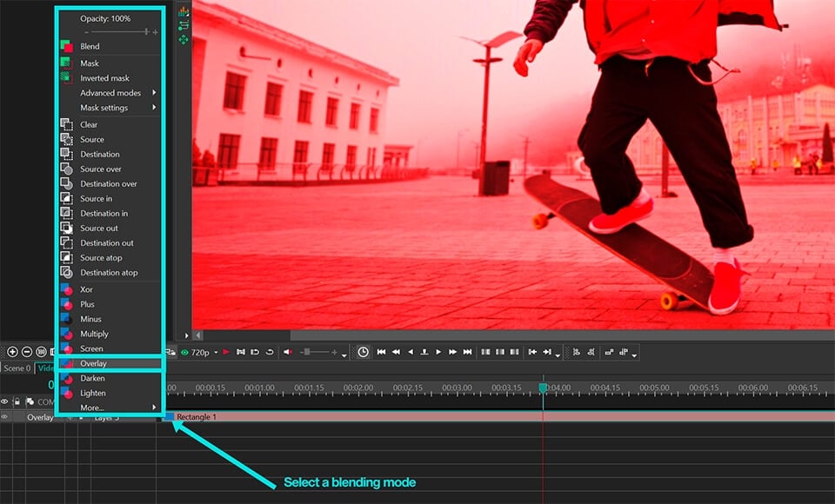This screenshot has height=504, width=835.
Task: Select the Lighten blending mode
Action: 110,394
